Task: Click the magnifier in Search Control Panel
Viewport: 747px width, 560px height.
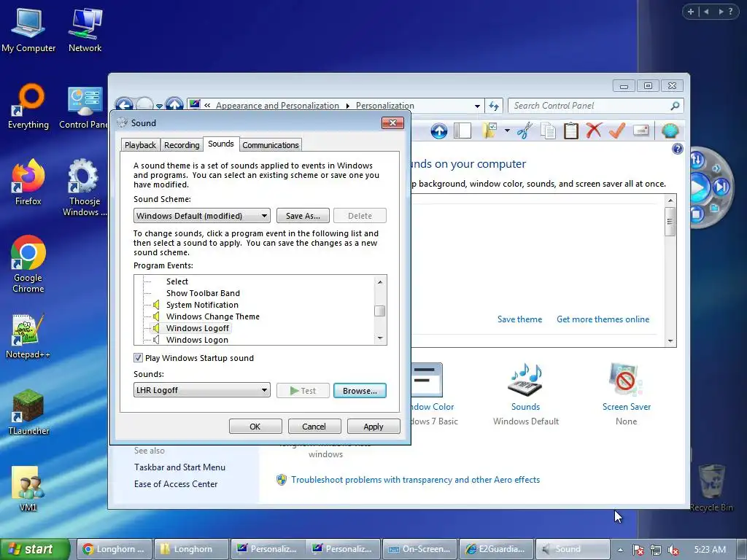Action: (x=675, y=106)
